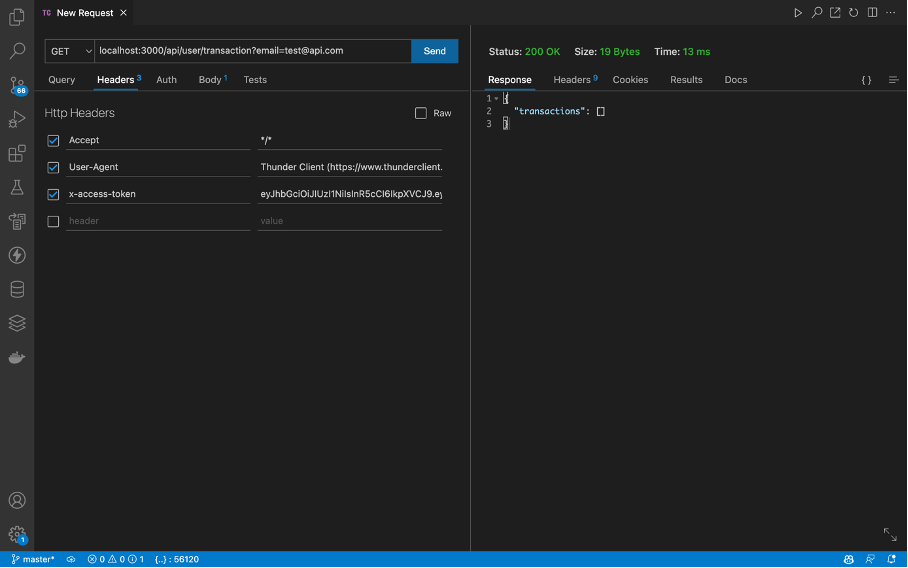Open the stacked layers icon view

(x=17, y=323)
